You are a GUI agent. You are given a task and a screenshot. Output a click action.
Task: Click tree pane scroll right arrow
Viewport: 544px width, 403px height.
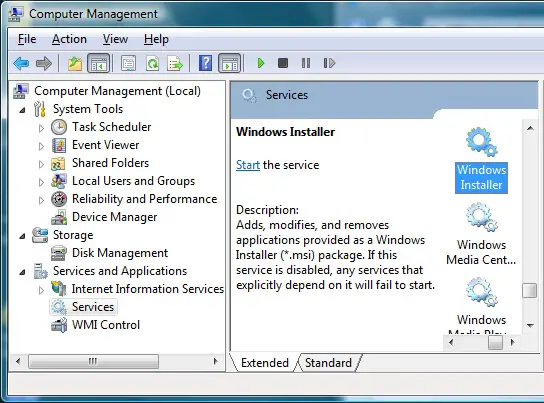[215, 361]
